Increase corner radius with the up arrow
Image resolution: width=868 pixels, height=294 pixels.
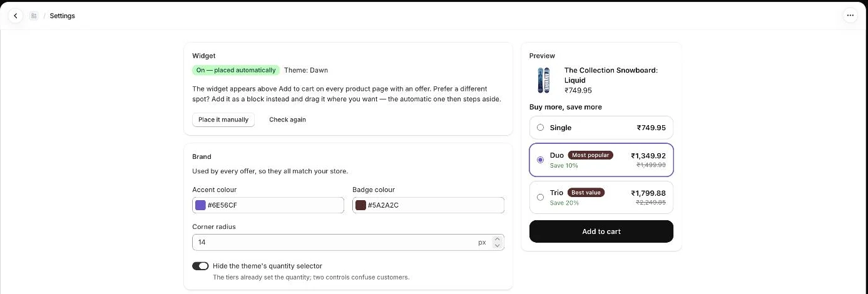498,239
